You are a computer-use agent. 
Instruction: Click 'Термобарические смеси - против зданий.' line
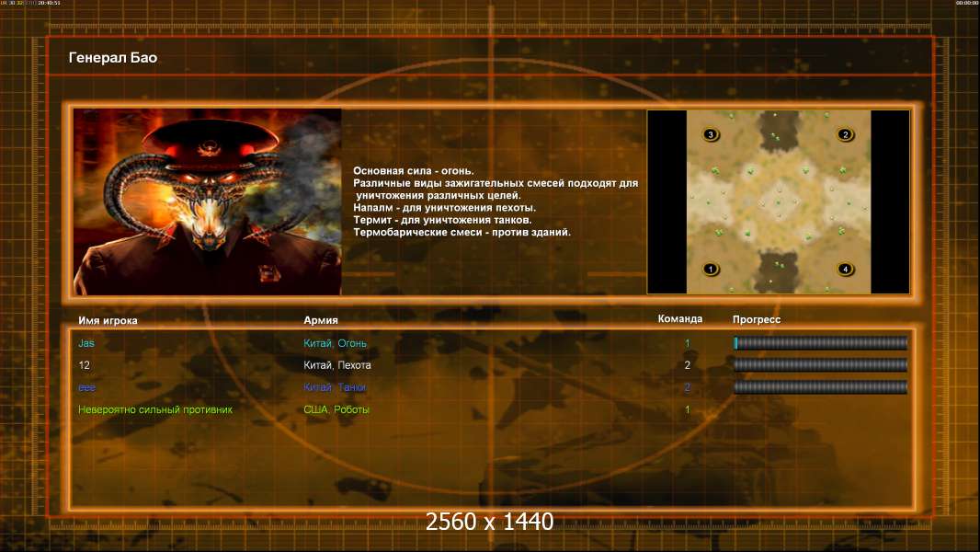click(x=462, y=232)
